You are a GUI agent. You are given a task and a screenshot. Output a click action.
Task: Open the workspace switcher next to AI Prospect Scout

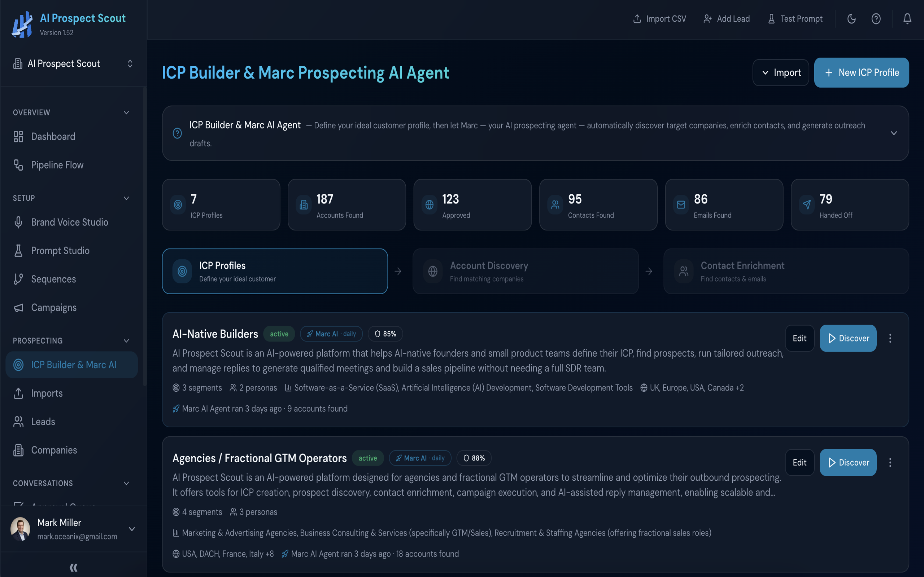tap(130, 63)
